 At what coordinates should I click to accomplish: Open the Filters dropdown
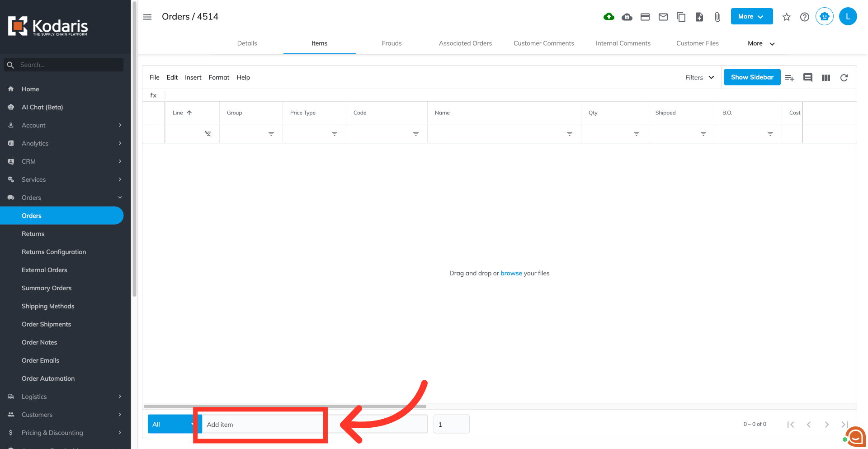point(699,78)
